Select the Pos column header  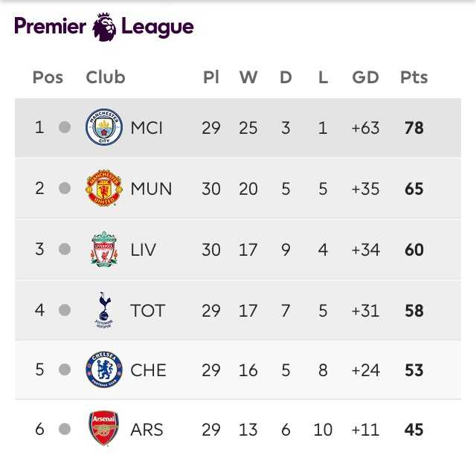[x=48, y=77]
